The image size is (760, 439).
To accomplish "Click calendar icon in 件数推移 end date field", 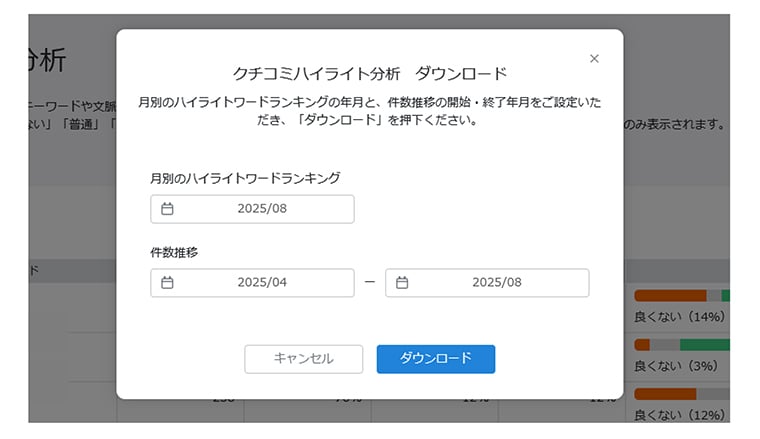I will click(x=402, y=283).
